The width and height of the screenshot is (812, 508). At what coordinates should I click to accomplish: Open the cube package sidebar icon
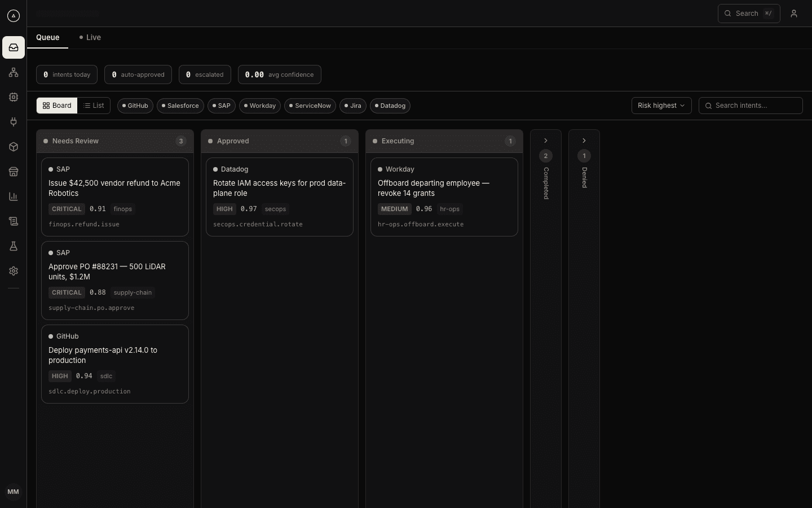click(14, 147)
